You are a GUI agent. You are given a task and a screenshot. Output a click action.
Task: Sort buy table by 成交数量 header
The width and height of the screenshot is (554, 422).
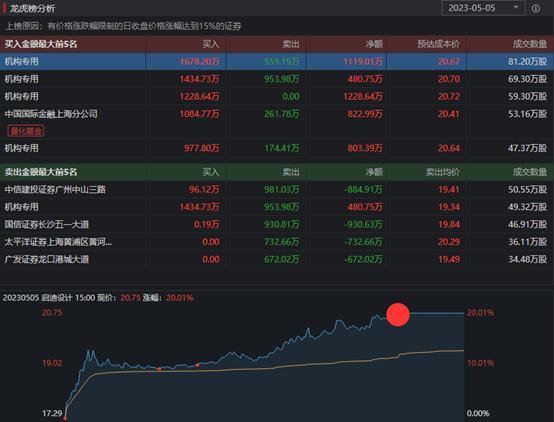(530, 44)
